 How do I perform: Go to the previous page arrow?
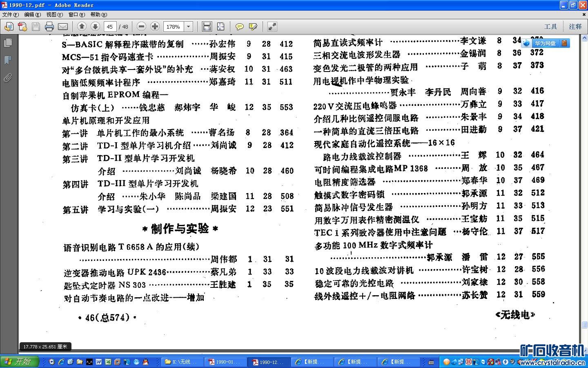pyautogui.click(x=82, y=27)
